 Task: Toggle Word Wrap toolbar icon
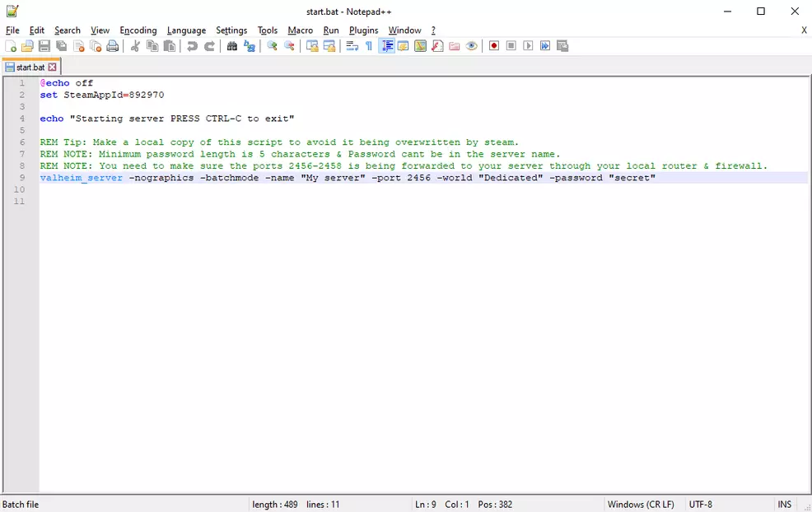(x=352, y=46)
